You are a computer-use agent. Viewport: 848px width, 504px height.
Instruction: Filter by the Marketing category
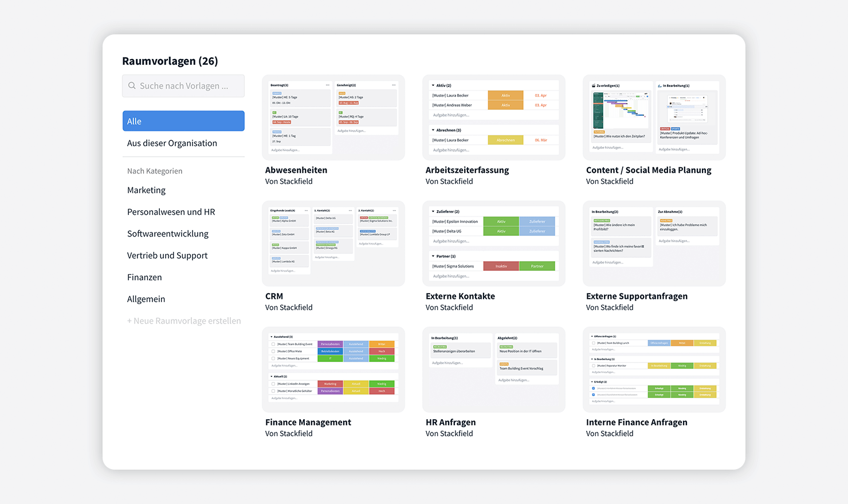pos(146,190)
